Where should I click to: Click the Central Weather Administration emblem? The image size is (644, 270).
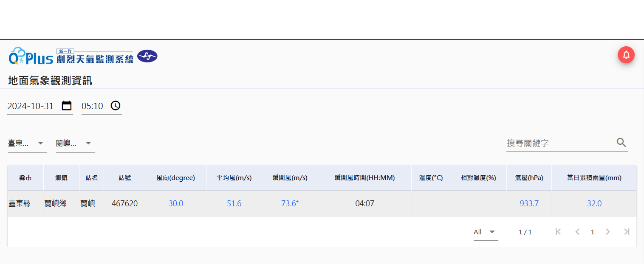(x=147, y=56)
